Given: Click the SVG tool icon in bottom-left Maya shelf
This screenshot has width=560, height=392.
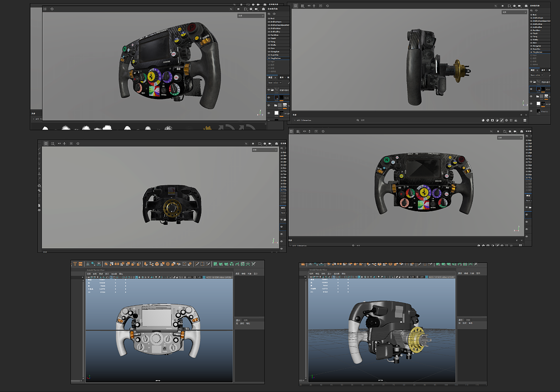Looking at the screenshot, I should click(80, 264).
